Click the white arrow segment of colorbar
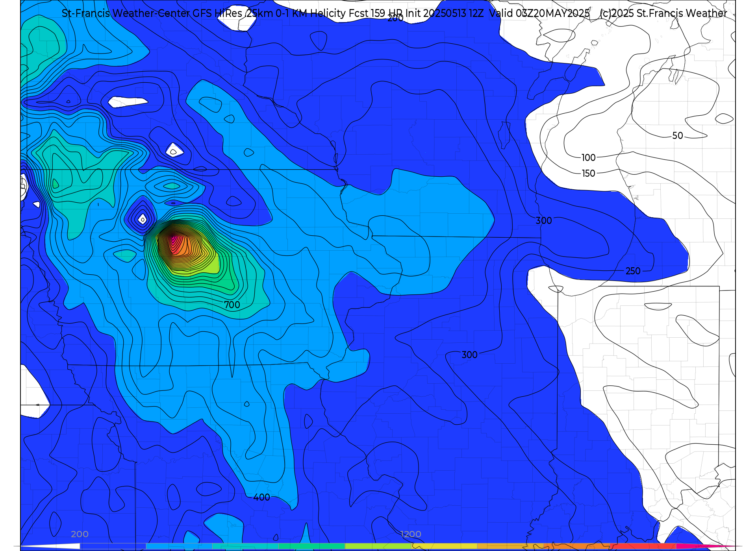Viewport: 756px width, 551px height. coord(50,546)
